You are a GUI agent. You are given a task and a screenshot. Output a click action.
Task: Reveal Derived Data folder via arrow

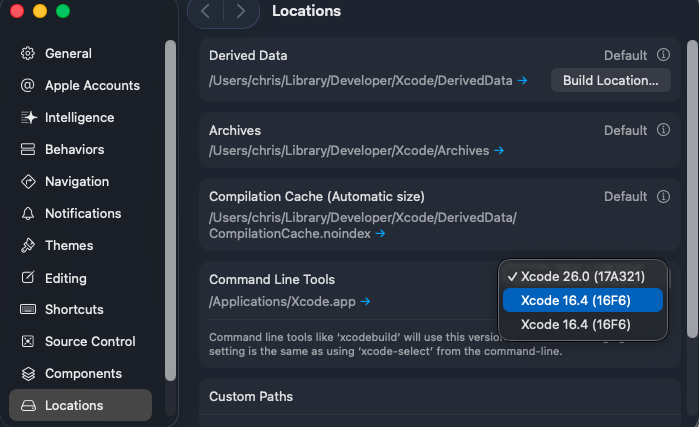coord(522,81)
